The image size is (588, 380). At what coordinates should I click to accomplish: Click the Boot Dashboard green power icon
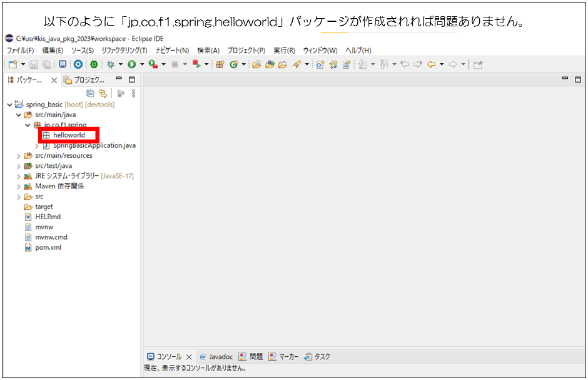94,64
